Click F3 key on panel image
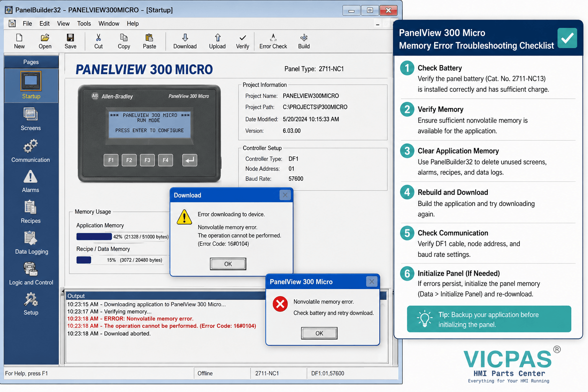The height and width of the screenshot is (392, 588). click(x=147, y=160)
